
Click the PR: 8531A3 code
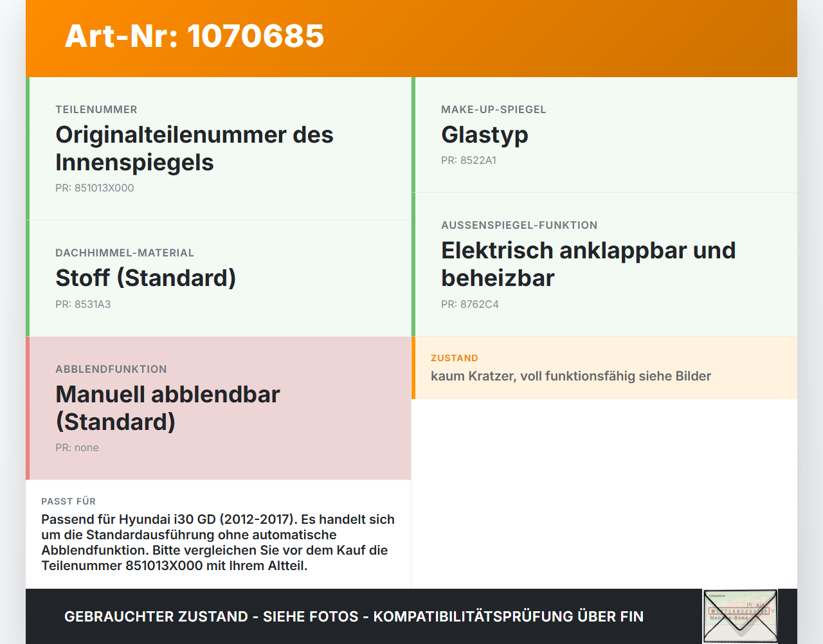coord(83,305)
